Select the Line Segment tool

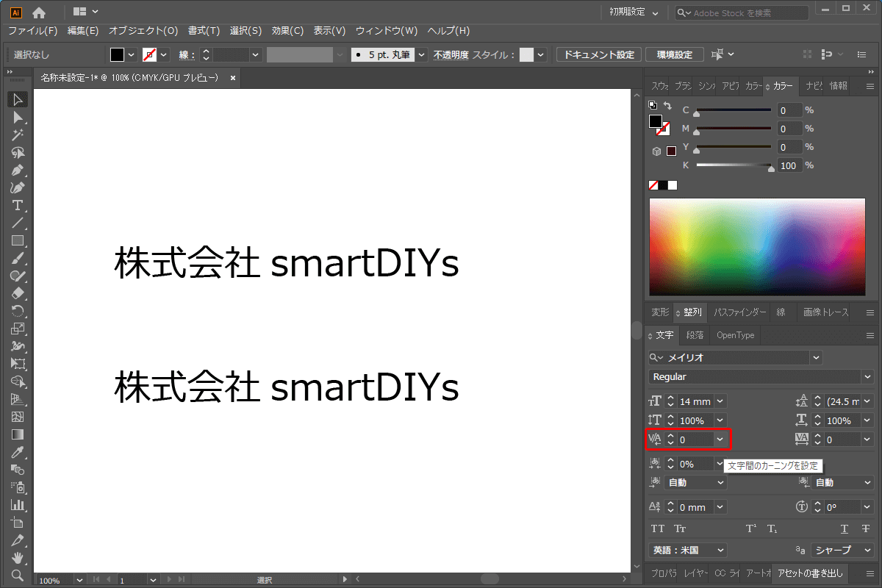click(x=18, y=223)
